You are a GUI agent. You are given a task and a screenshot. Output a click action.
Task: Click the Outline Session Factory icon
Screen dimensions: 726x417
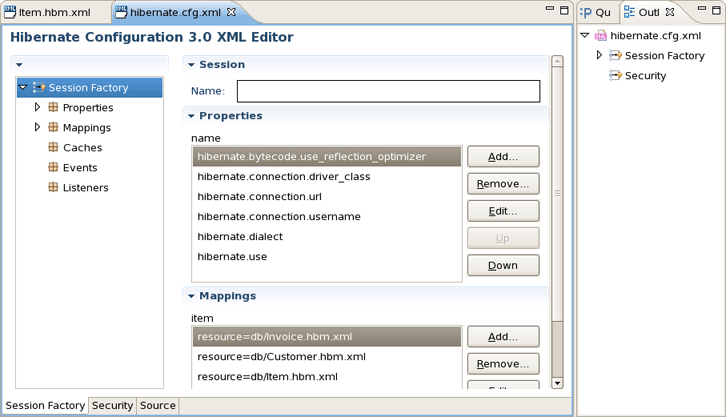pos(615,56)
